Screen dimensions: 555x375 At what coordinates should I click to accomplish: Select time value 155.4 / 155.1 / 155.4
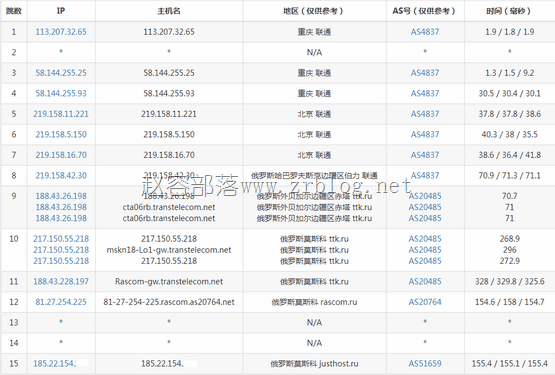pos(509,364)
